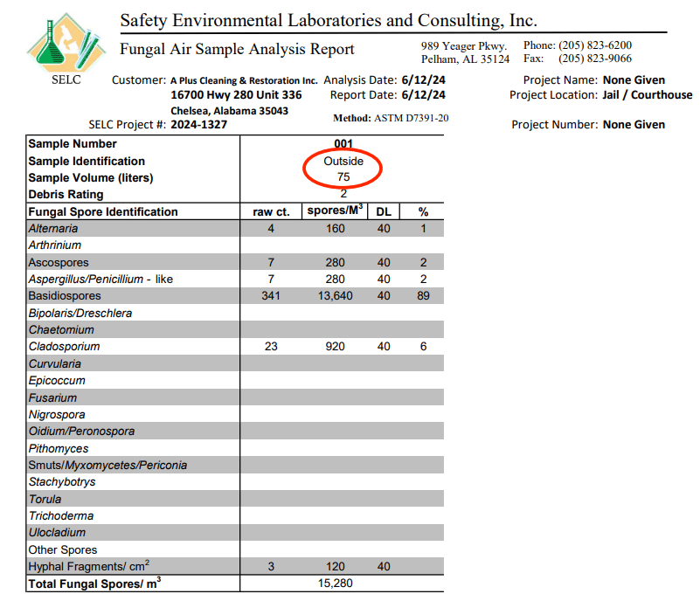Click the Jail / Courthouse project location

tap(647, 94)
